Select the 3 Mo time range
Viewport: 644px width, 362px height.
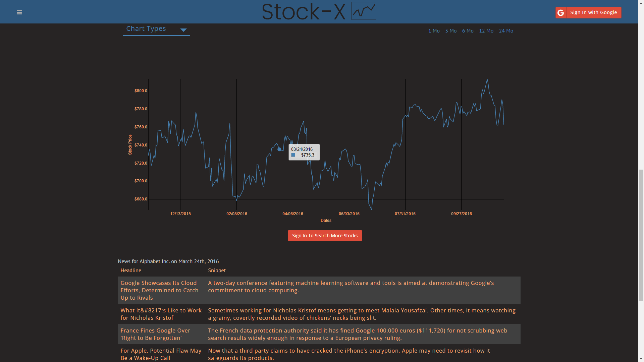click(x=451, y=31)
